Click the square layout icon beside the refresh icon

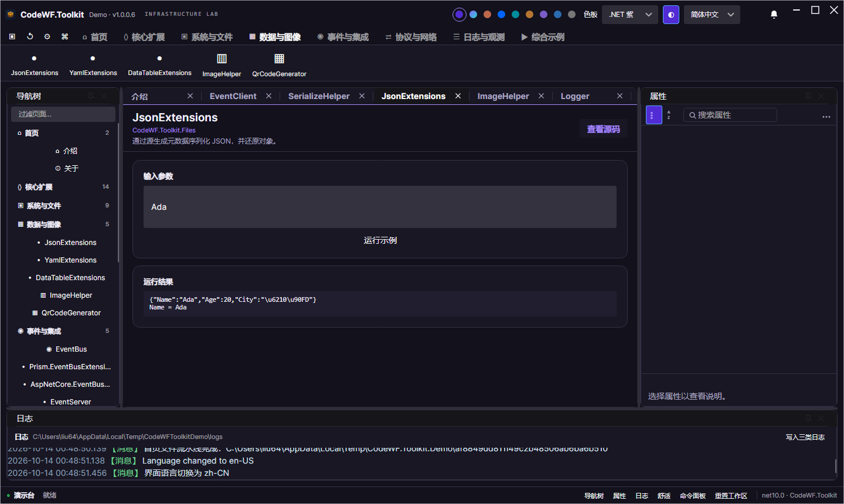[12, 37]
